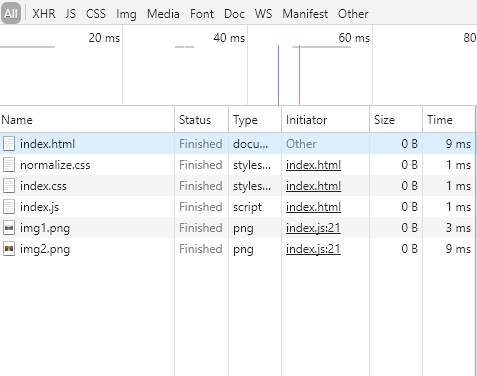Select the index.js request name

tap(39, 207)
